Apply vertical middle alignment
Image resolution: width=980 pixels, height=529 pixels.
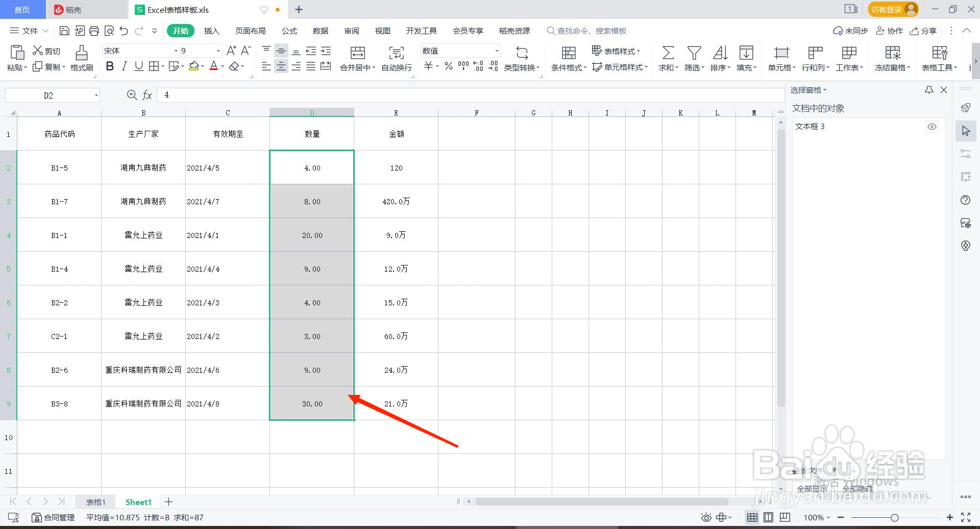[281, 51]
